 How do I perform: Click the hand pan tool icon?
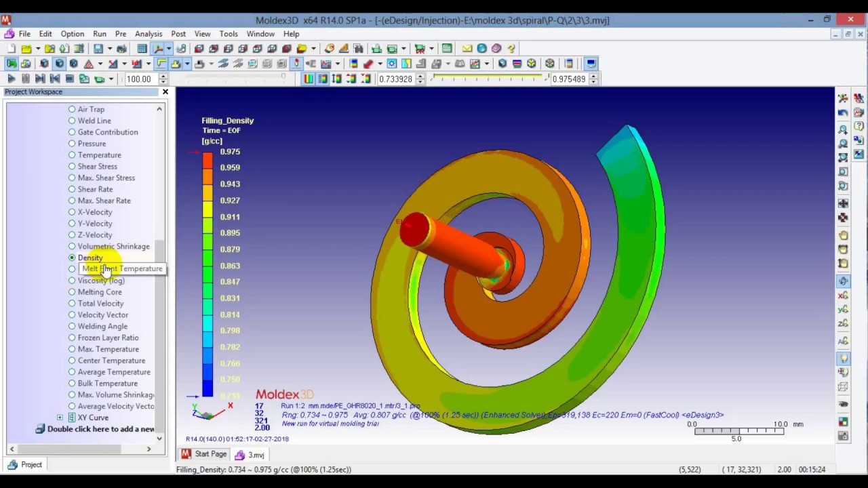click(x=843, y=235)
